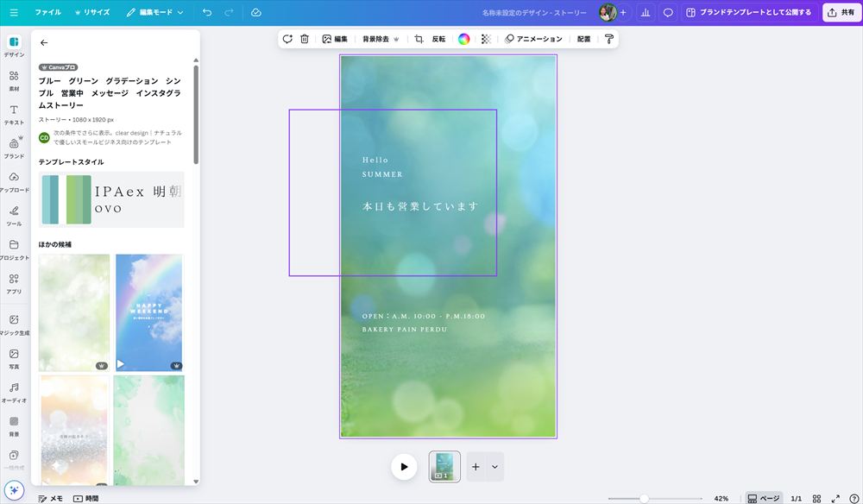Click ブランドテンプレートとして公開する button
This screenshot has width=863, height=504.
pos(749,12)
